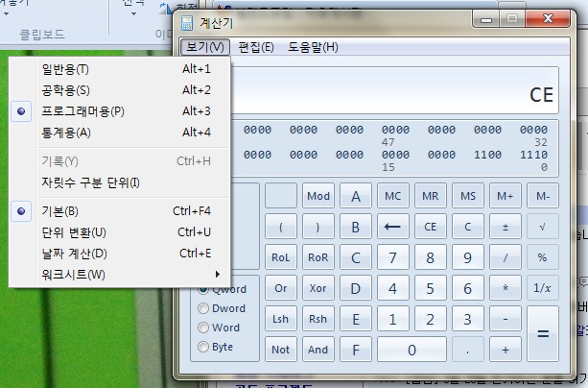Viewport: 588px width, 388px height.
Task: Choose the Word data size option
Action: coord(204,327)
